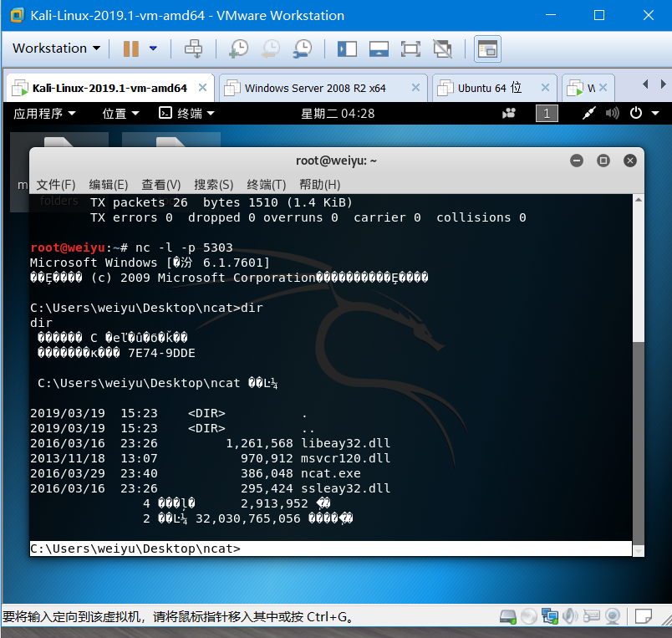The height and width of the screenshot is (638, 672).
Task: Open the volume indicator in Kali top bar
Action: click(612, 113)
